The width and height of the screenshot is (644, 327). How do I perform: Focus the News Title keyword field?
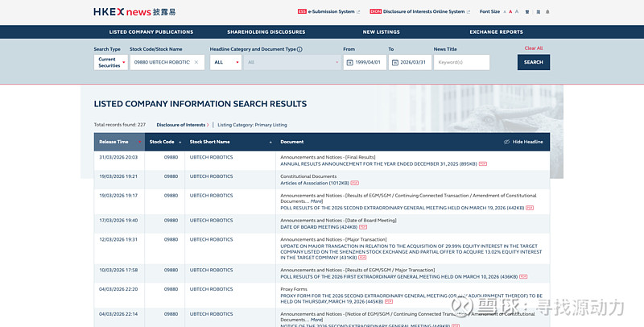(x=461, y=63)
